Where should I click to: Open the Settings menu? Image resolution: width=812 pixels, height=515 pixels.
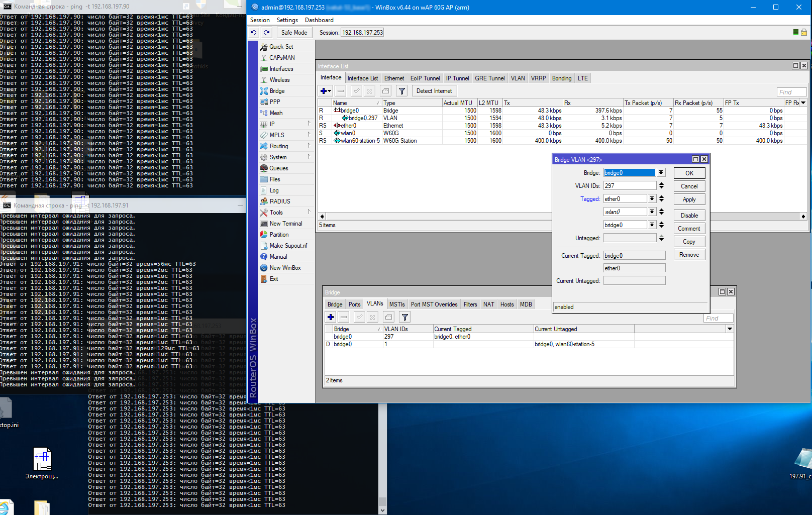287,20
